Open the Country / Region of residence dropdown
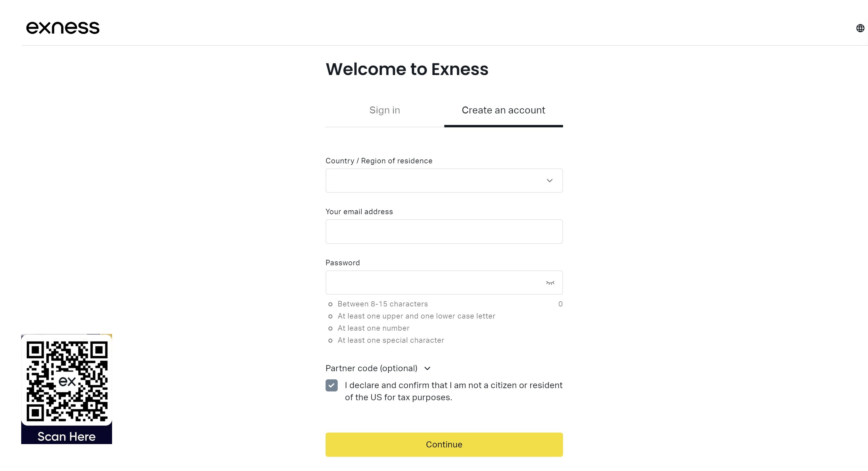Viewport: 868px width, 471px height. coord(438,181)
